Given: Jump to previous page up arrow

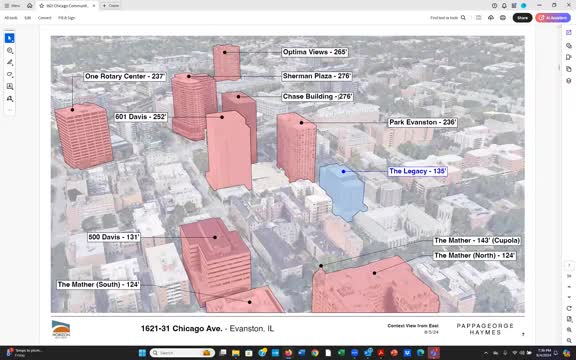Looking at the screenshot, I should tap(569, 287).
